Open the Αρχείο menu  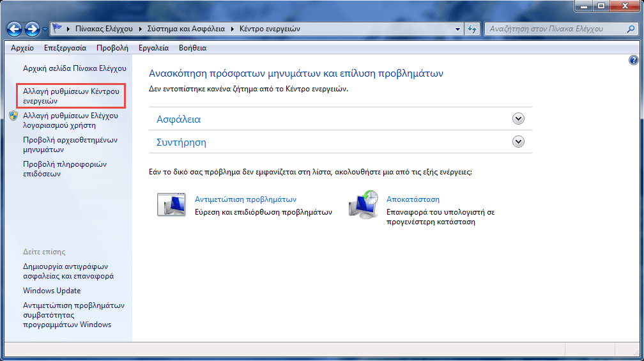click(x=22, y=48)
